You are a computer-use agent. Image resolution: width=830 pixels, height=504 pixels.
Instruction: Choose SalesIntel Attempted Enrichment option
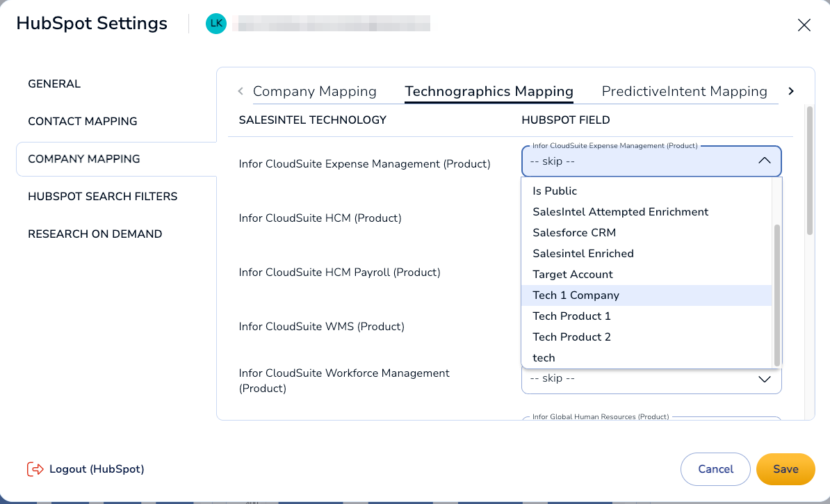[646, 212]
